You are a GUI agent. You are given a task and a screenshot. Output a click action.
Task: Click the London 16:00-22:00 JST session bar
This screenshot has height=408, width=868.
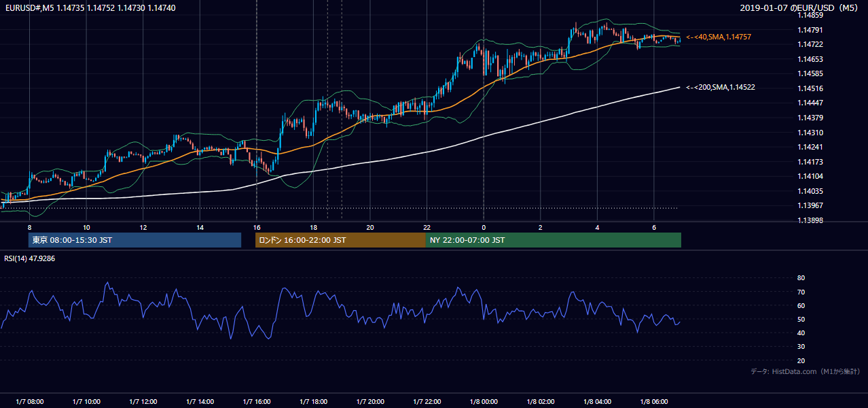[340, 240]
